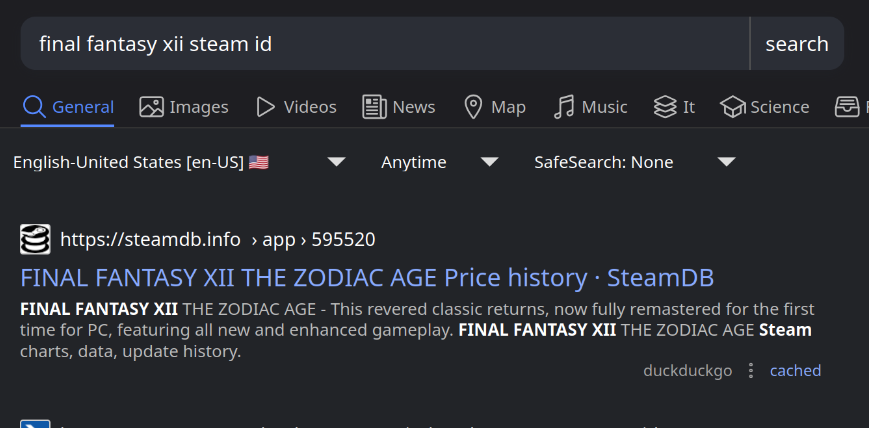This screenshot has width=869, height=428.
Task: Click the newspaper icon for News
Action: (374, 107)
